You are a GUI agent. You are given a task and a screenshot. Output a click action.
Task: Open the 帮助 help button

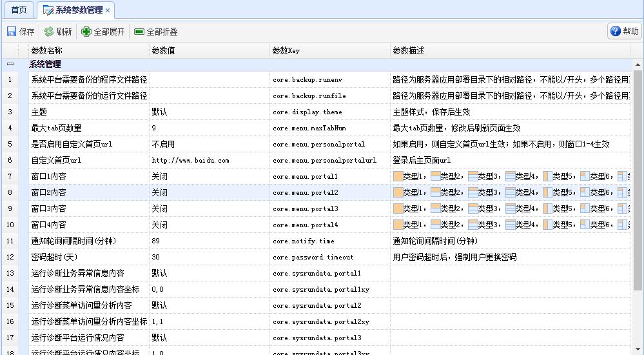pyautogui.click(x=624, y=31)
